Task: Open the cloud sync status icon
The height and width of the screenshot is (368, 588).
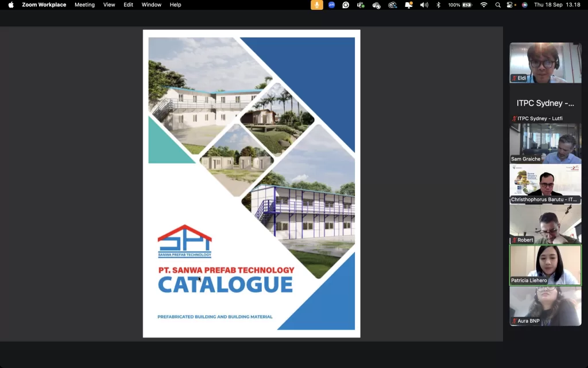Action: point(376,5)
